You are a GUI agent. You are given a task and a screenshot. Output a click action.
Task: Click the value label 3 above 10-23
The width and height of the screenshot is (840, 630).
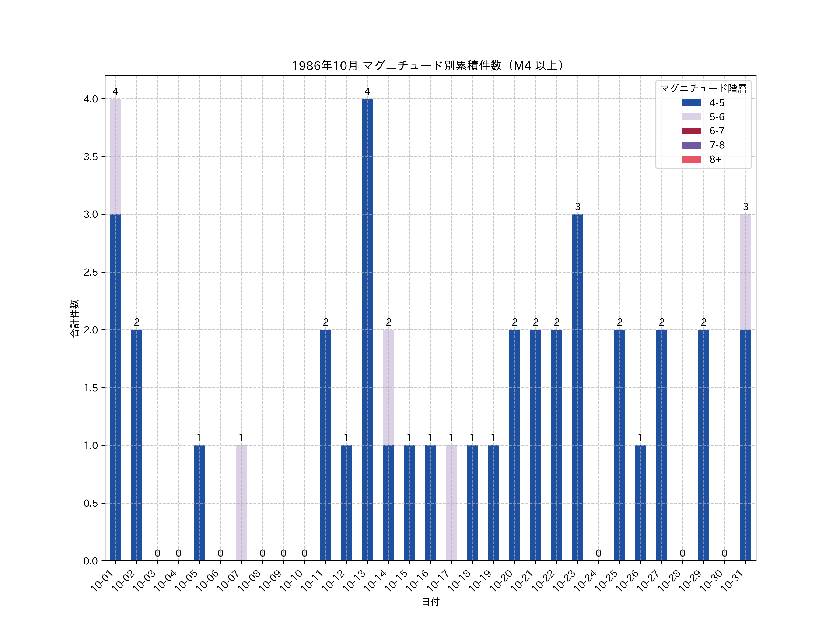point(577,206)
